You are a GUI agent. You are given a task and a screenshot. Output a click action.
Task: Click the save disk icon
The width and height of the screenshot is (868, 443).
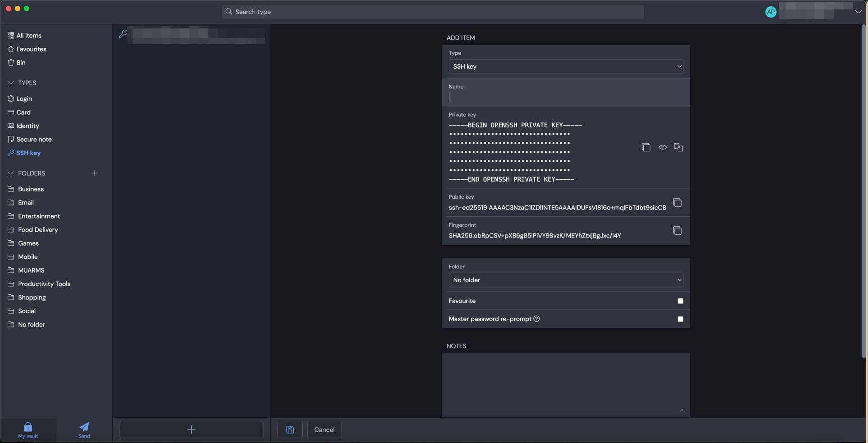pyautogui.click(x=290, y=430)
